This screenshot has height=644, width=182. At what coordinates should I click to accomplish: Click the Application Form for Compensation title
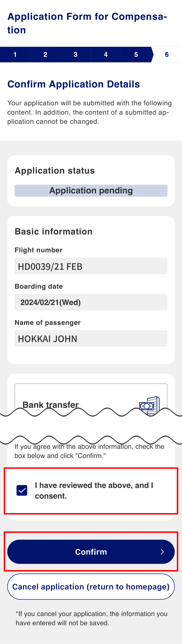tap(87, 23)
